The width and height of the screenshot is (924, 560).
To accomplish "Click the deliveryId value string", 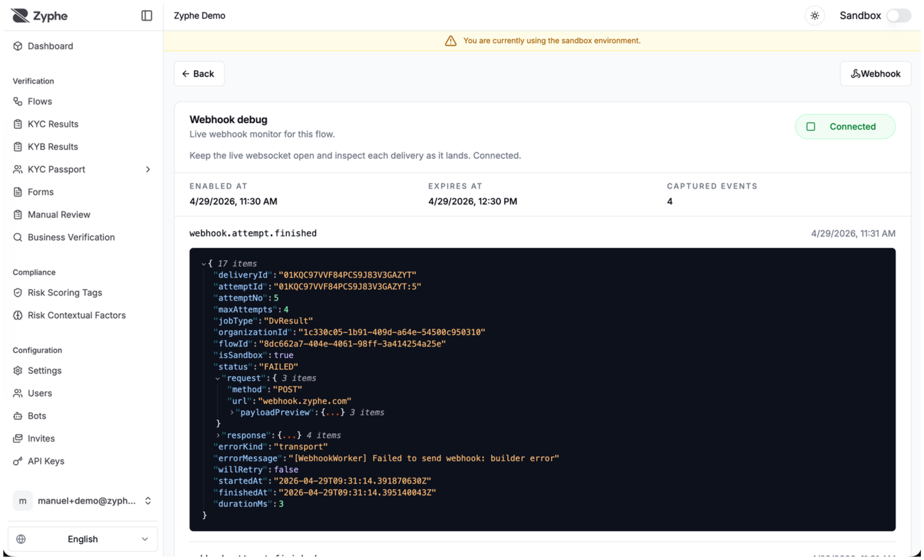I will point(347,275).
